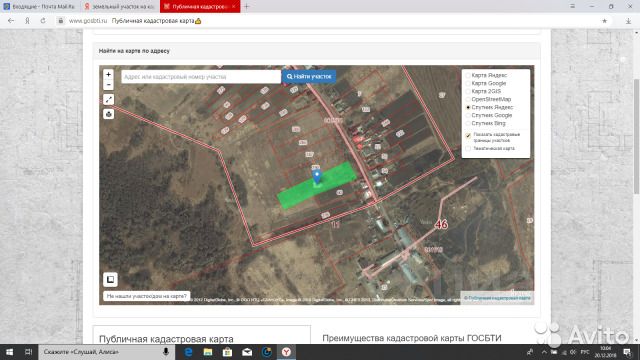Select OpenStreetMap radio option
The height and width of the screenshot is (360, 640).
pos(468,100)
